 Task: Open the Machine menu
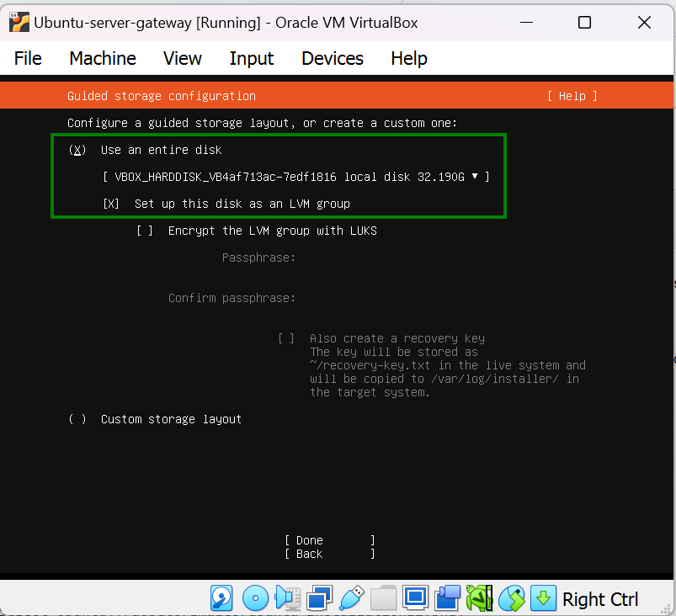pos(103,58)
